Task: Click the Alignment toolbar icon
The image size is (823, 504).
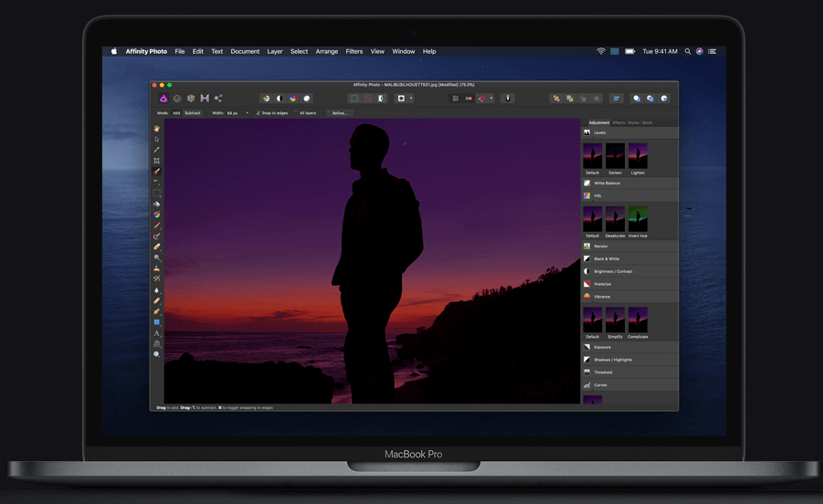Action: coord(617,99)
